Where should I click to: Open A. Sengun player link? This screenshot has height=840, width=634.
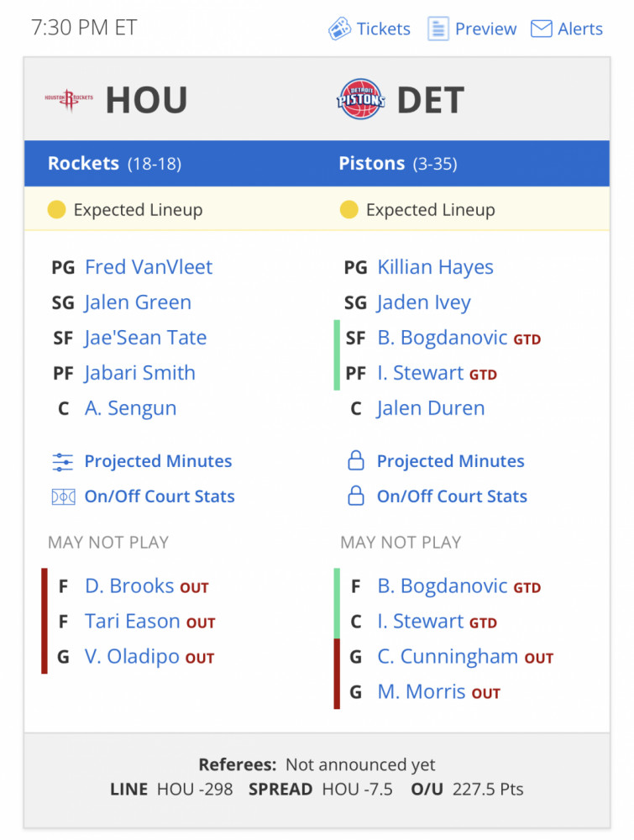tap(130, 408)
